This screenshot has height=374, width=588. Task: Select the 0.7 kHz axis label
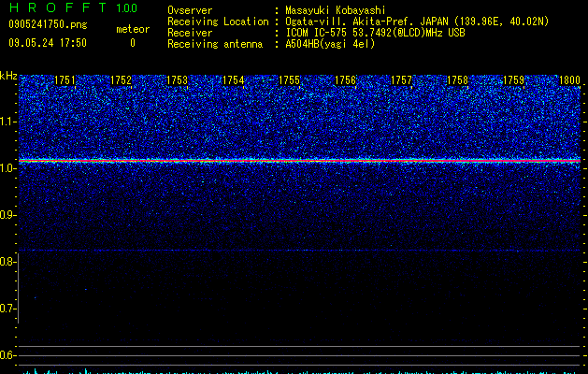(x=8, y=309)
